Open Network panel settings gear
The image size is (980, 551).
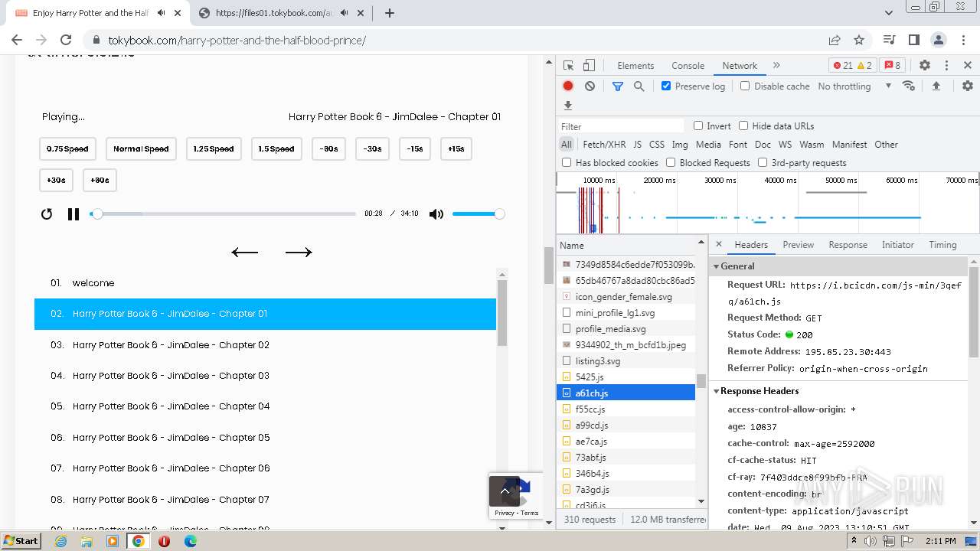click(x=968, y=86)
